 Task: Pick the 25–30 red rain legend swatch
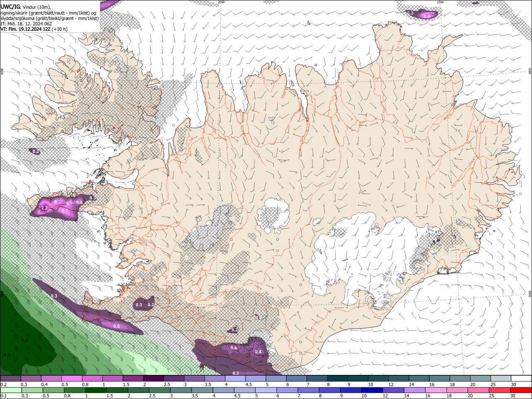coord(500,390)
